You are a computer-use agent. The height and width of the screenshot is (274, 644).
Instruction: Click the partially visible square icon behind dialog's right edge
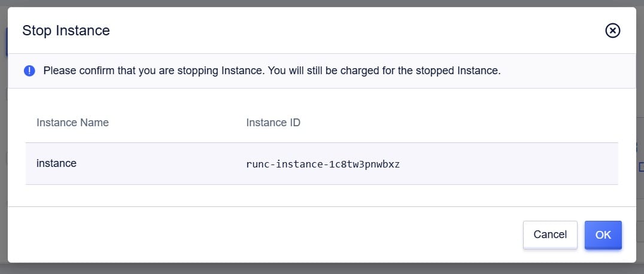click(641, 167)
